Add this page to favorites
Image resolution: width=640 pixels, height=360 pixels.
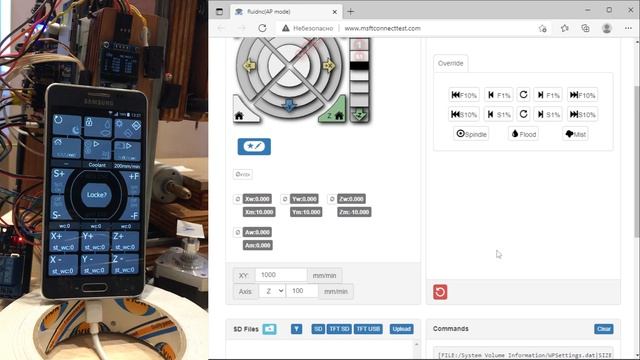(542, 28)
